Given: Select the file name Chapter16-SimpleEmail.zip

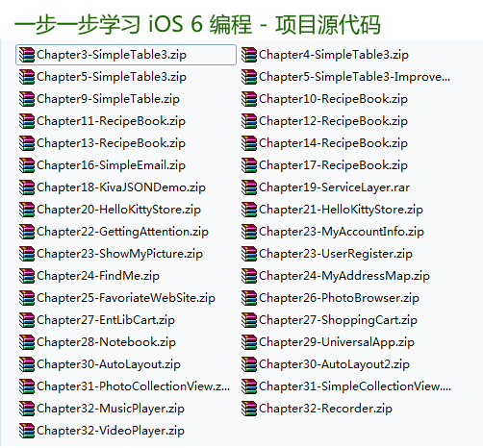Looking at the screenshot, I should 111,165.
